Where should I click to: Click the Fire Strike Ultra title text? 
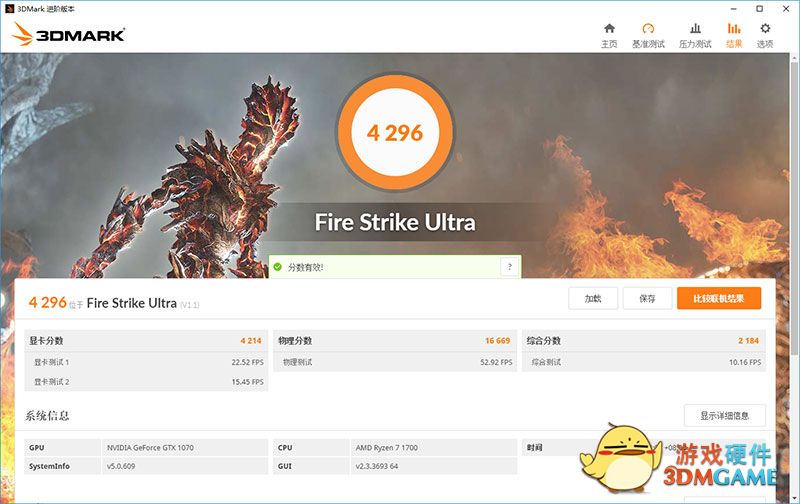coord(395,222)
